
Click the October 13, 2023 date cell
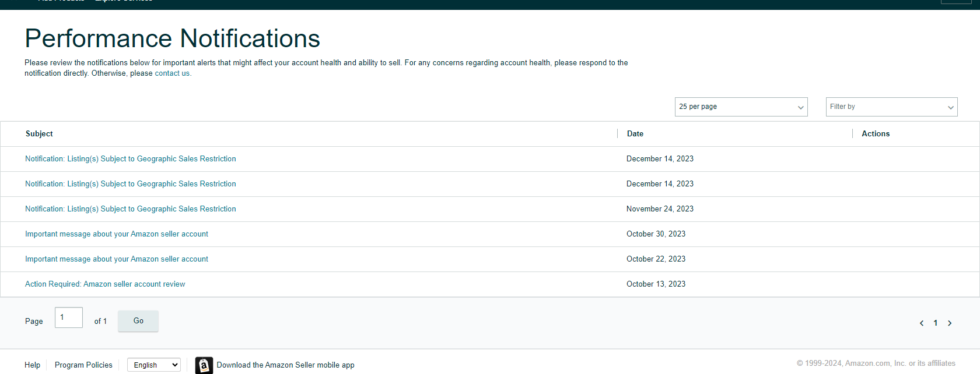pyautogui.click(x=656, y=284)
